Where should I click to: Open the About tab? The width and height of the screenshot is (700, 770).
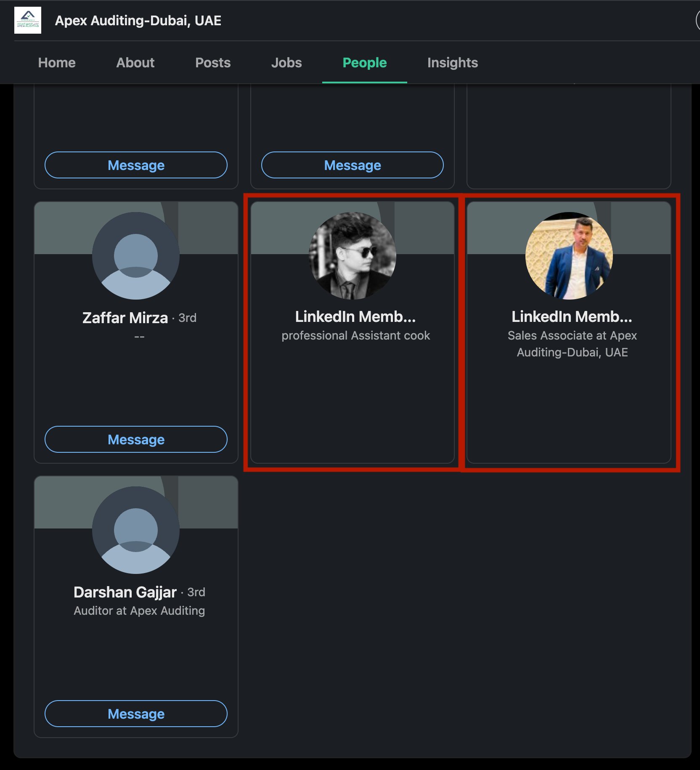point(135,63)
